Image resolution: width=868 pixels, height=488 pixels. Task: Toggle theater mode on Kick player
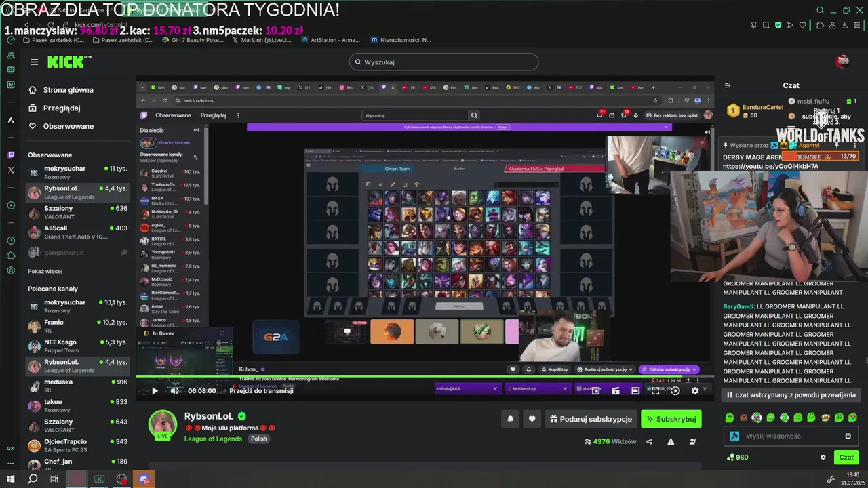pyautogui.click(x=635, y=390)
